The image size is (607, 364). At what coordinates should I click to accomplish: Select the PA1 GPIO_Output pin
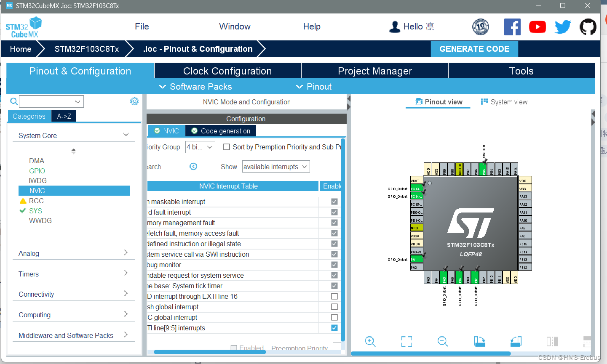point(416,259)
